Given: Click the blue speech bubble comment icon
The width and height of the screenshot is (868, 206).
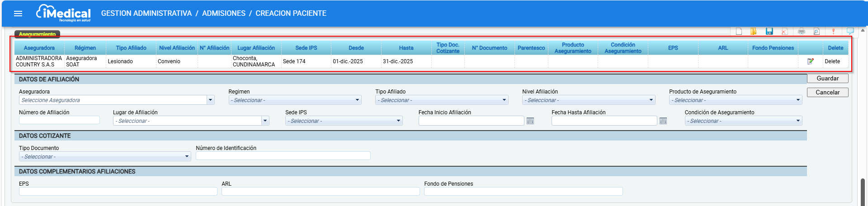Looking at the screenshot, I should 850,31.
